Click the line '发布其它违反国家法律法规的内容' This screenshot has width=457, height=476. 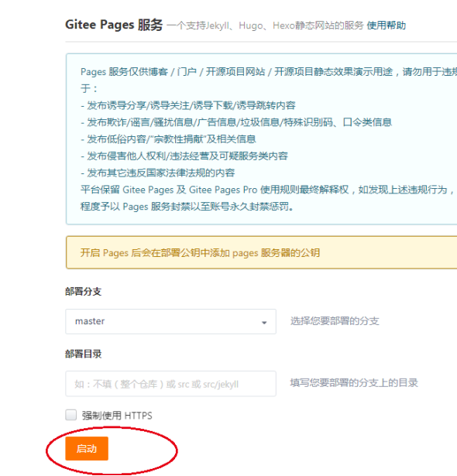coord(158,173)
